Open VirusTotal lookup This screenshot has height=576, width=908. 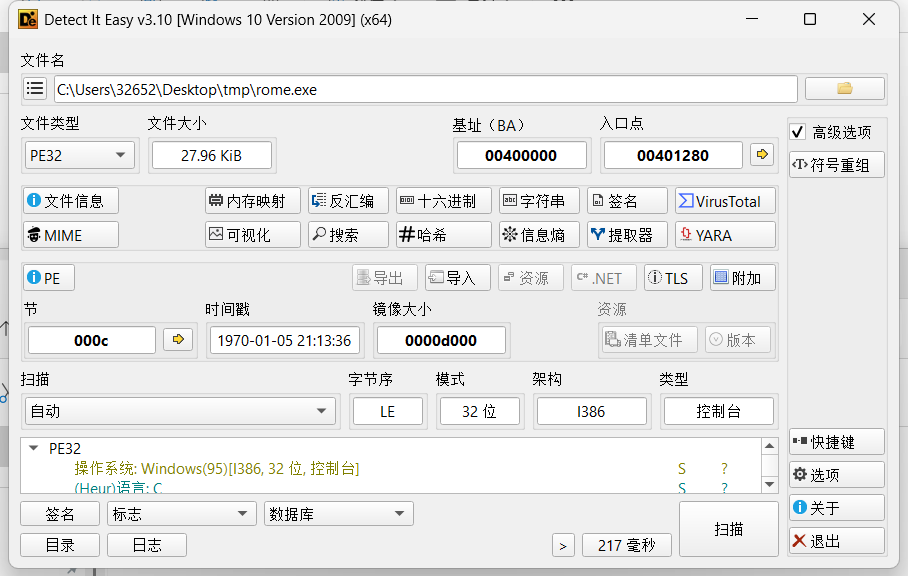click(x=725, y=201)
